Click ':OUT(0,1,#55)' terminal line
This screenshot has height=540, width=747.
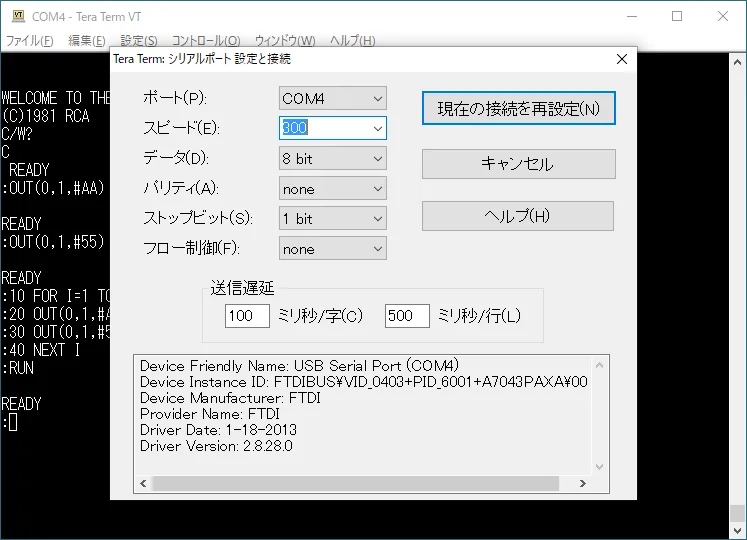[53, 242]
